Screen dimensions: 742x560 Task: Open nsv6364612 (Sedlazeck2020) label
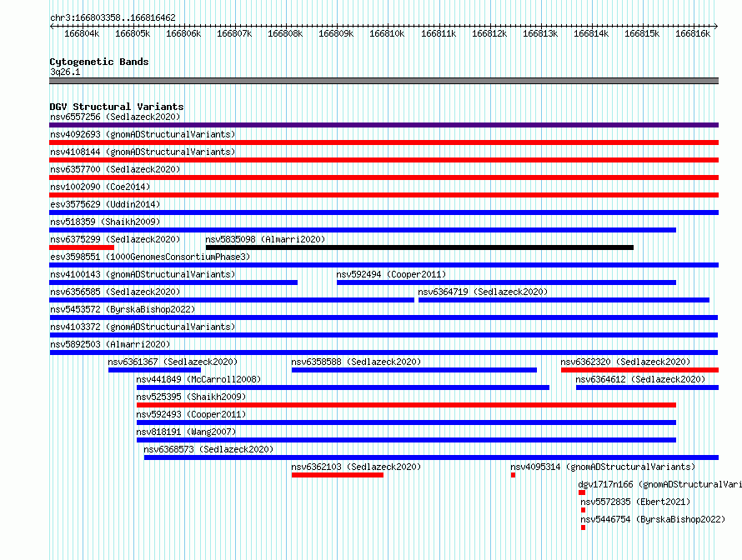640,379
